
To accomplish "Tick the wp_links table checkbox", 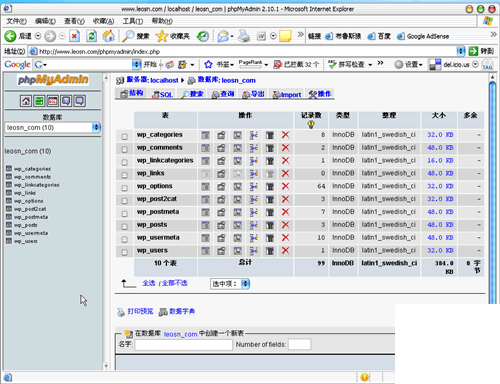I will click(x=124, y=175).
